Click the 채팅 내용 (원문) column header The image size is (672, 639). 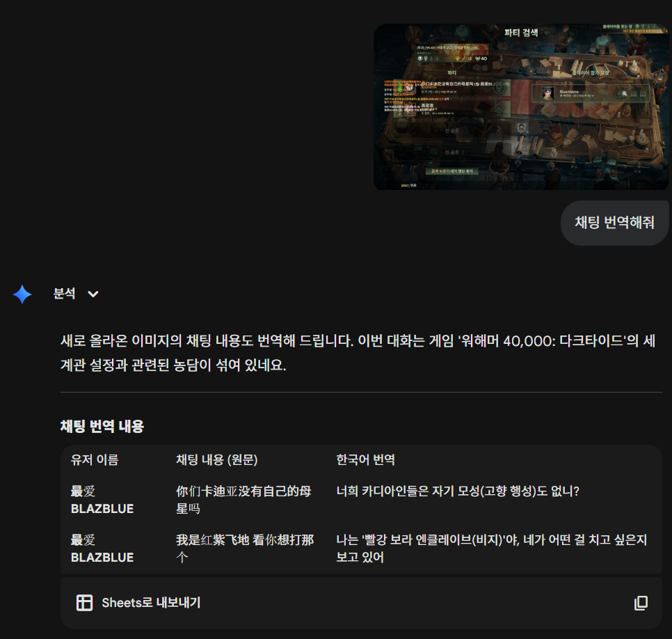[217, 459]
